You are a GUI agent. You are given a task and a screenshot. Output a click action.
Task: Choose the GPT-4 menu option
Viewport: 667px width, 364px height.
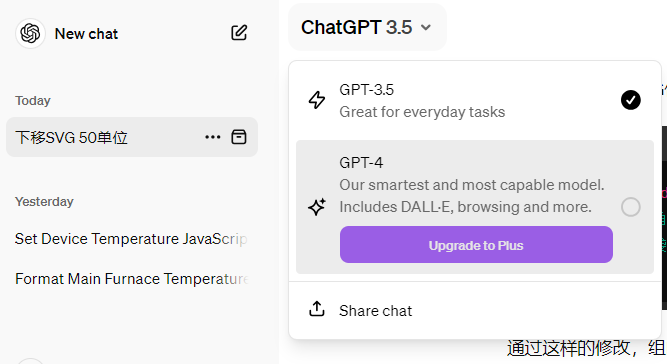[x=475, y=207]
